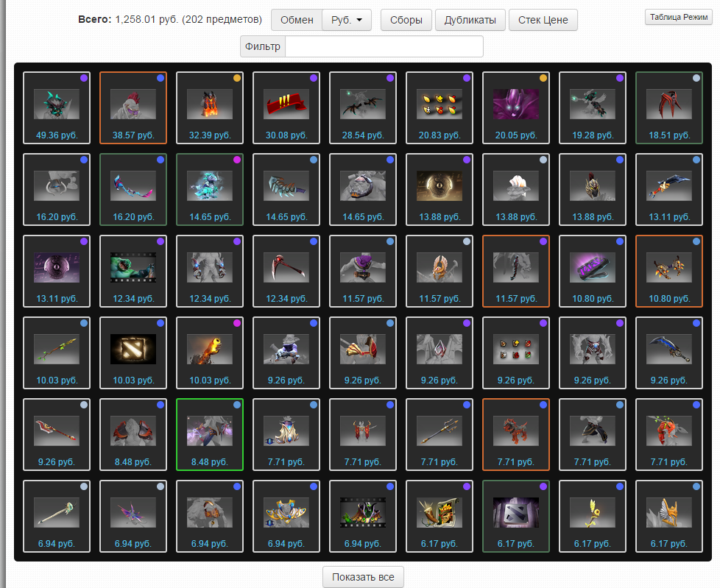
Task: Pick the item priced 19.28 руб.
Action: 593,108
